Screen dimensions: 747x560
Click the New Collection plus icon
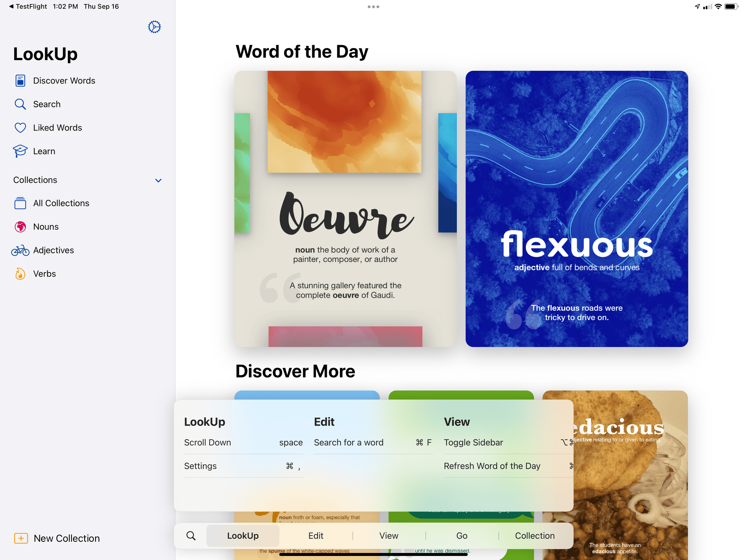click(21, 538)
